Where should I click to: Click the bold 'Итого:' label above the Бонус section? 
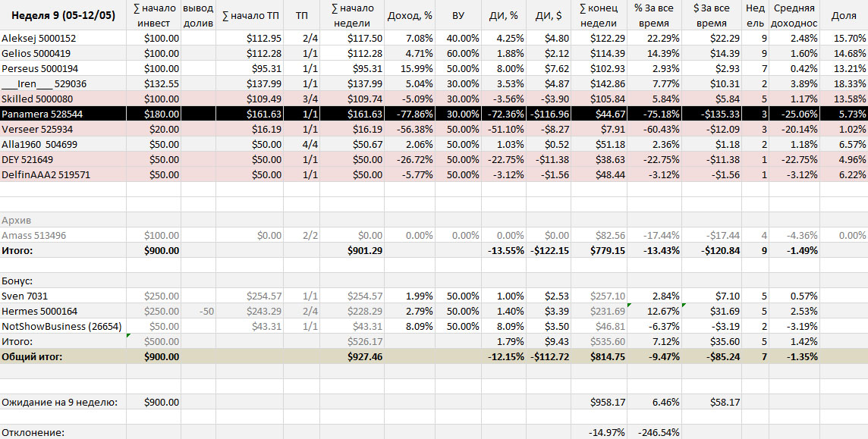click(63, 250)
